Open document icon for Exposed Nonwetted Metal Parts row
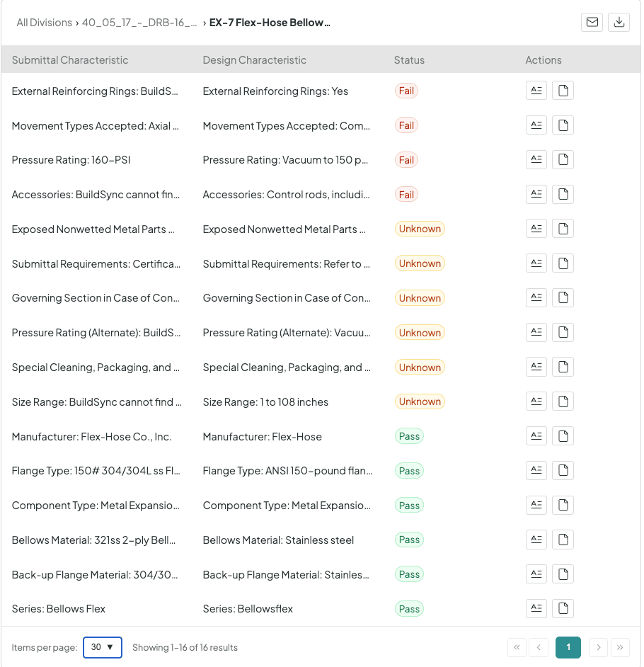The width and height of the screenshot is (644, 667). [x=563, y=229]
